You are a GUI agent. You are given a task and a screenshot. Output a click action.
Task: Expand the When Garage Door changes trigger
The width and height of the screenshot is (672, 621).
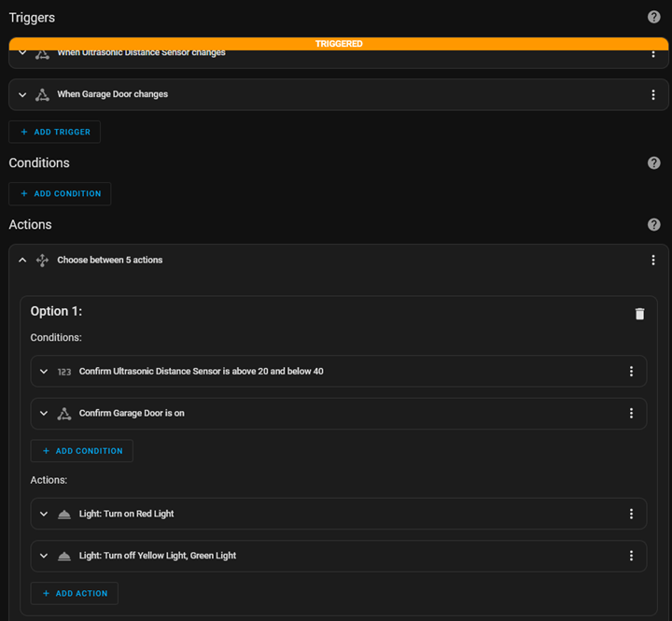(x=22, y=94)
